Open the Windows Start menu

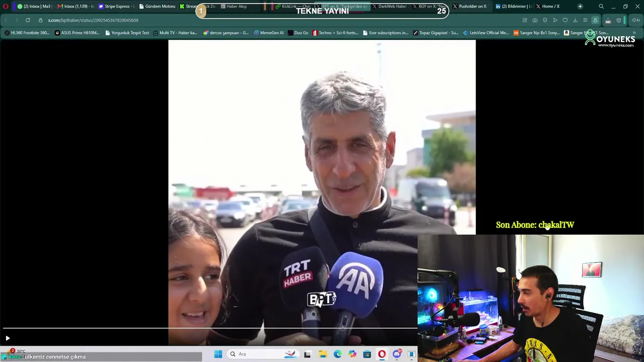218,354
